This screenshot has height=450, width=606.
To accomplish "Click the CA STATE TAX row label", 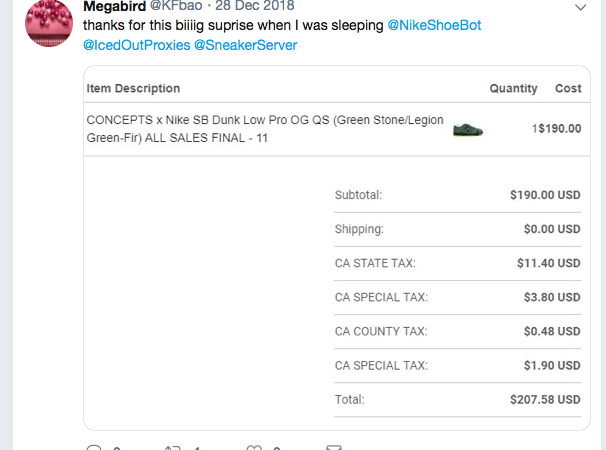I will (x=375, y=263).
